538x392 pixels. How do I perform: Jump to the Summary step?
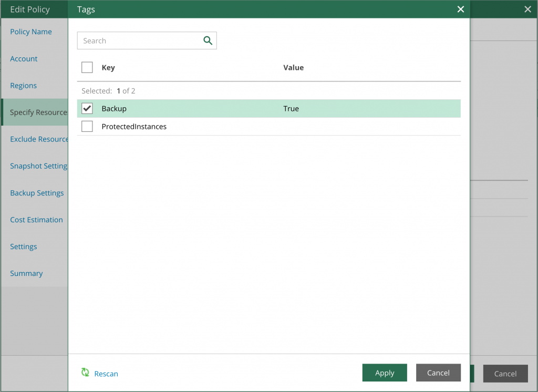click(x=25, y=273)
